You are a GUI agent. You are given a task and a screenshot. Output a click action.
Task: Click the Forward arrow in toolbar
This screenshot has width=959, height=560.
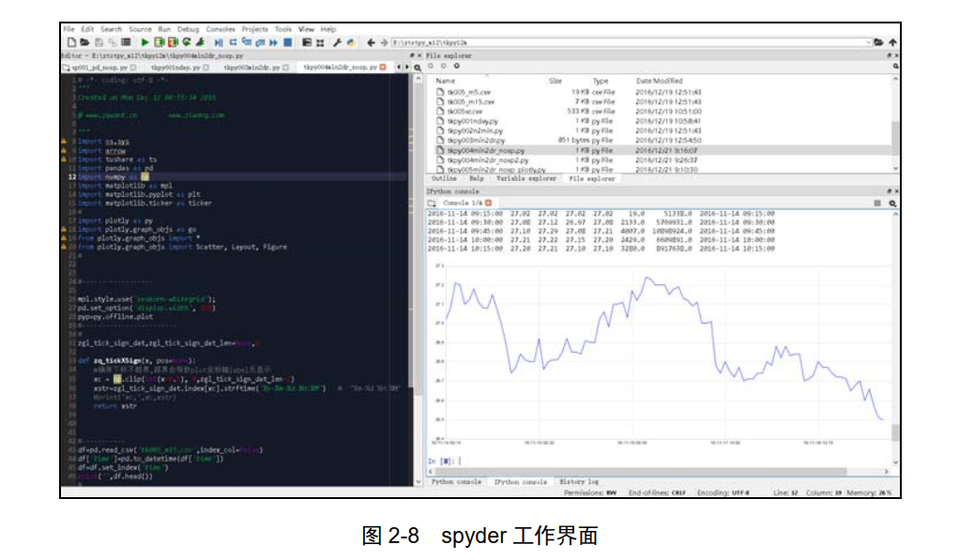384,42
